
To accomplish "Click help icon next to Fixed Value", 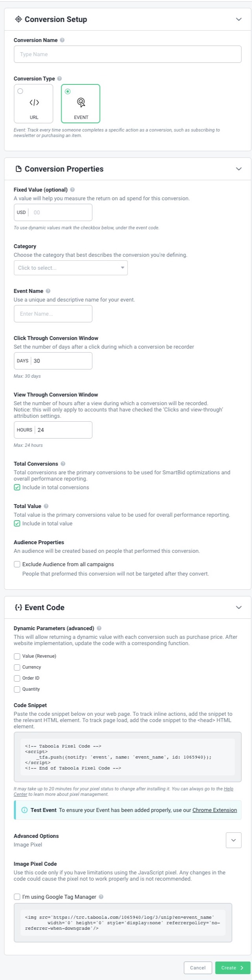I will coord(72,190).
